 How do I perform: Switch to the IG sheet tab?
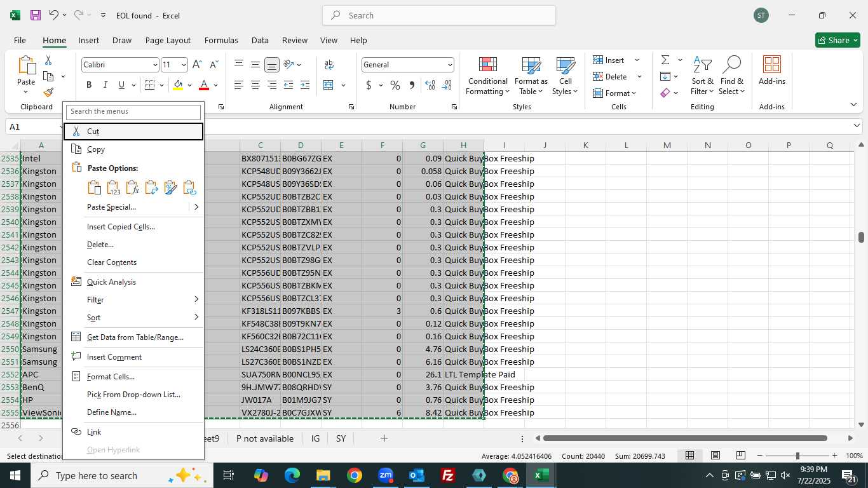[315, 438]
